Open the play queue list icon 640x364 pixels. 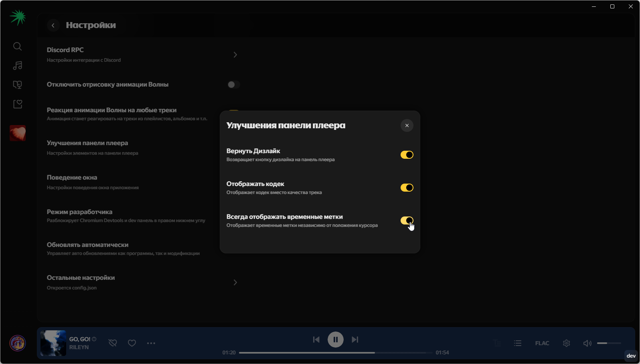518,343
